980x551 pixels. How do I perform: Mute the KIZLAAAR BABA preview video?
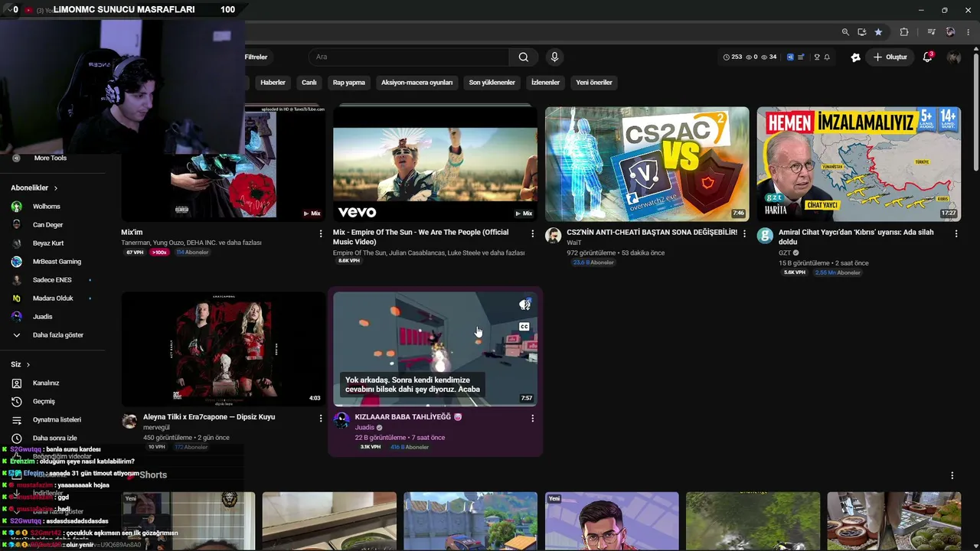(524, 305)
